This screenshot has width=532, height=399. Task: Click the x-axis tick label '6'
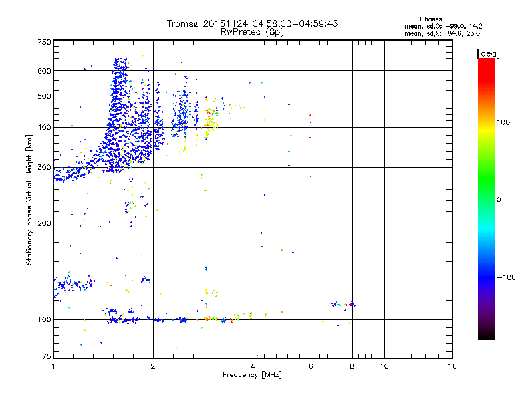coord(311,366)
